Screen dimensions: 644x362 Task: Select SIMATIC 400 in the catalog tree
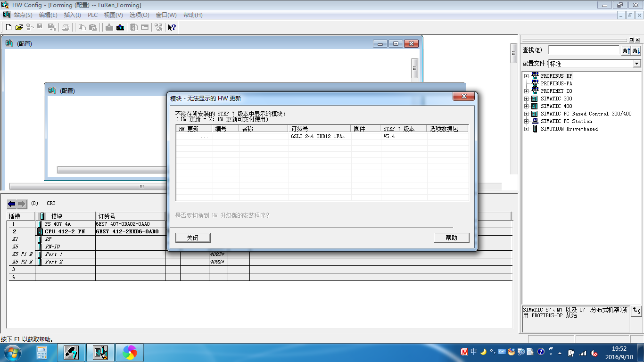[x=556, y=106]
